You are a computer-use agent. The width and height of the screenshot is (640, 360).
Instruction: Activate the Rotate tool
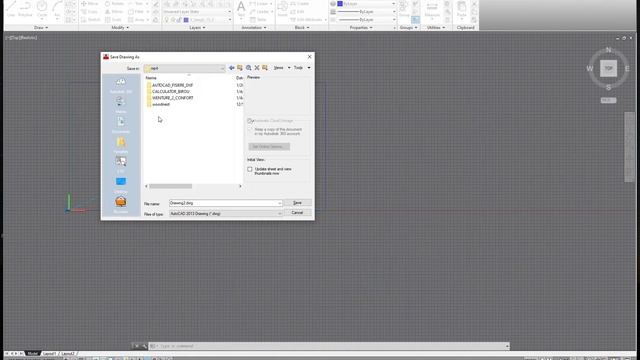coord(114,4)
